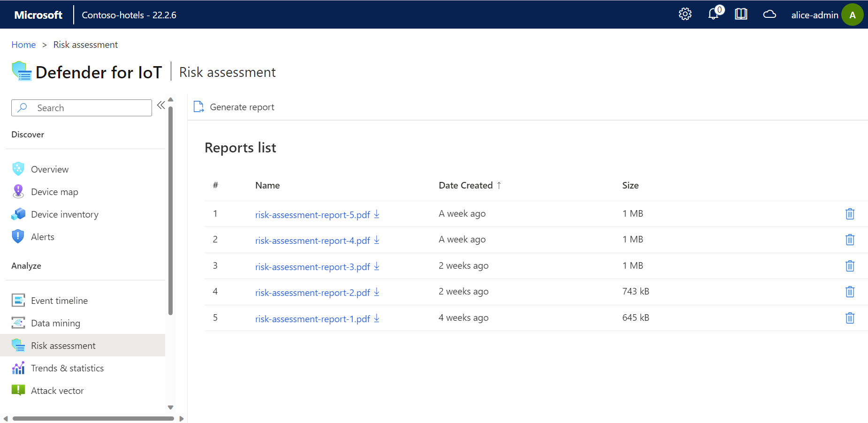Click the Defender for IoT shield logo
Image resolution: width=868 pixels, height=423 pixels.
point(22,71)
